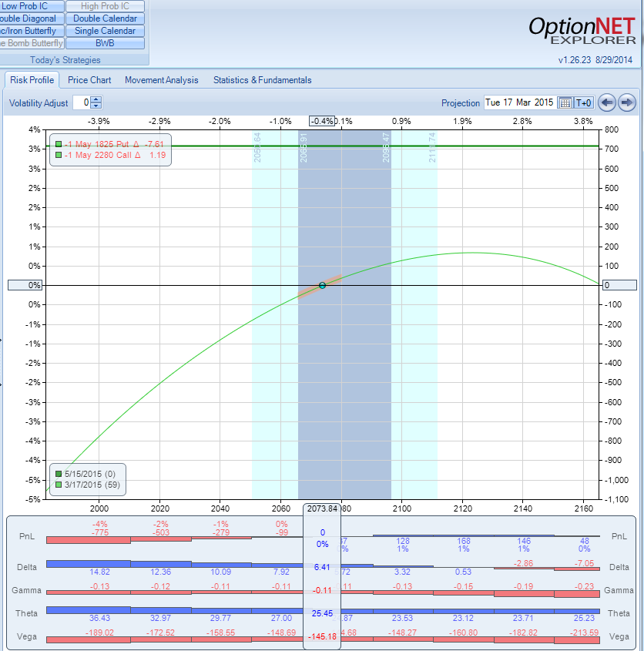This screenshot has height=651, width=644.
Task: Click the -0.4% percent change label box
Action: 322,121
